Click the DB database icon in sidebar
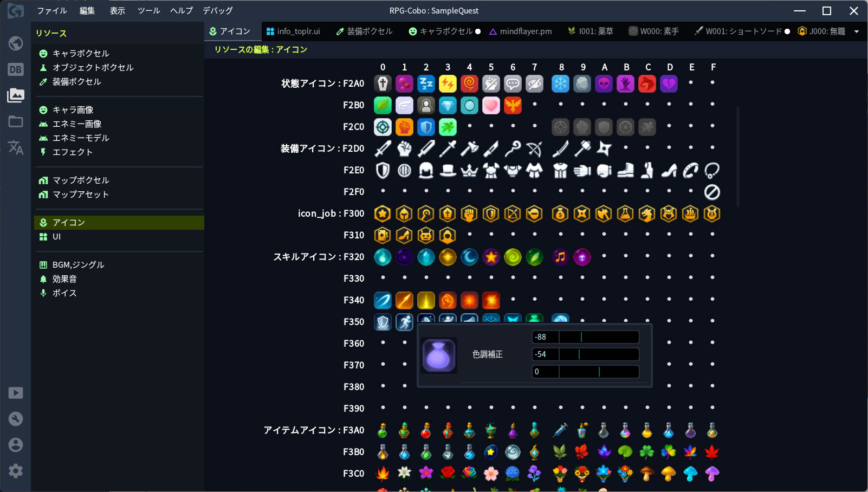Screen dimensions: 868x492 tap(15, 69)
